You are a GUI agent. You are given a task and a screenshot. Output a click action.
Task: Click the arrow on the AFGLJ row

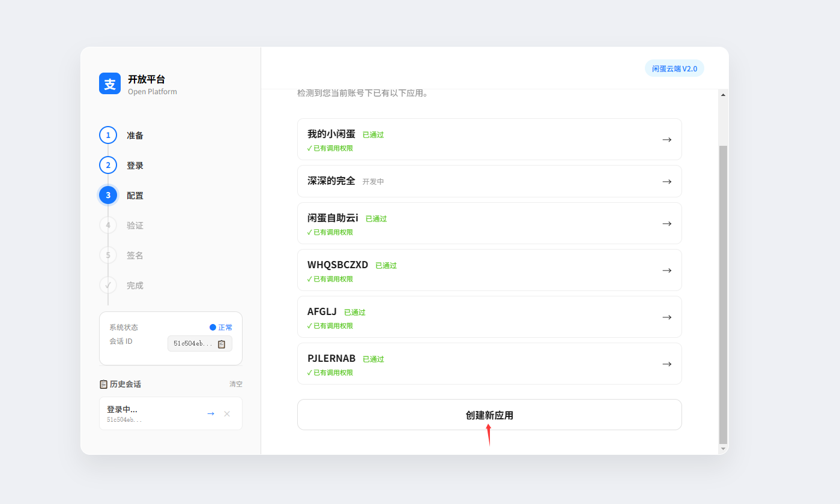point(666,317)
